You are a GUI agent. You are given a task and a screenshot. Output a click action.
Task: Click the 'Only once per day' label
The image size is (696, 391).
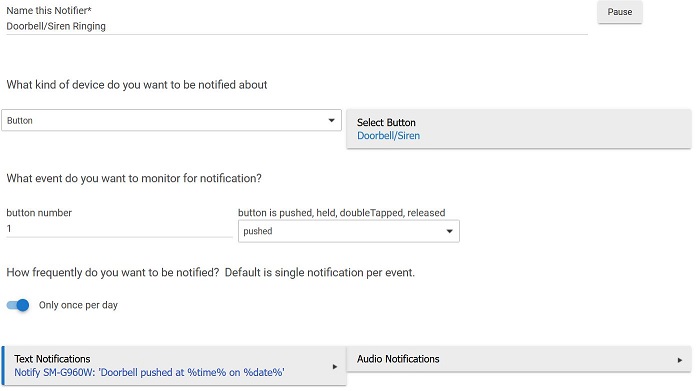(78, 305)
